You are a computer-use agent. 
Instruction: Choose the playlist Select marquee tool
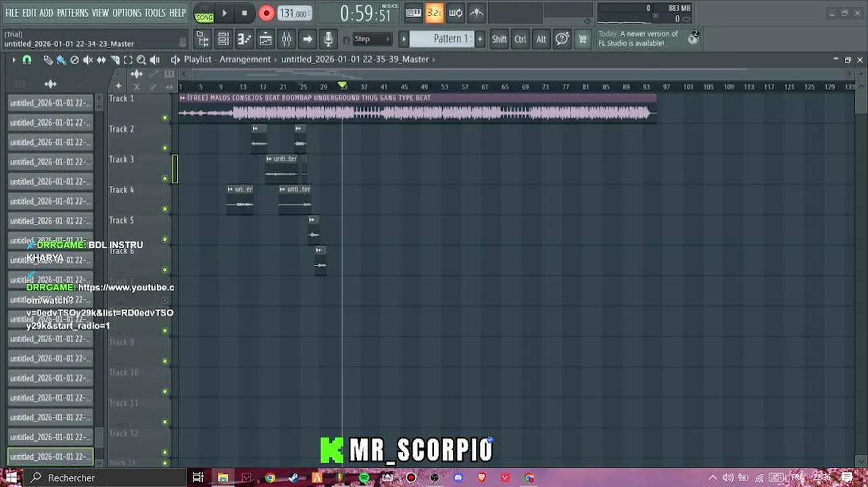coord(128,60)
